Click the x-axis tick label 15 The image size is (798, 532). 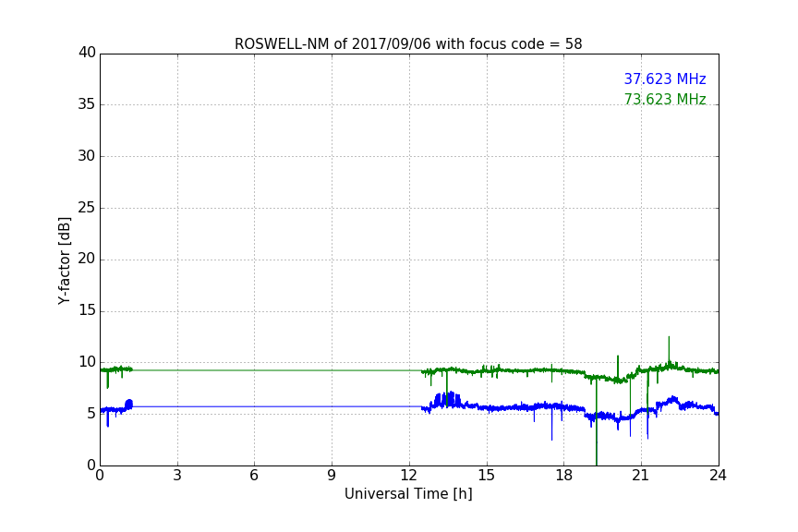pyautogui.click(x=487, y=476)
